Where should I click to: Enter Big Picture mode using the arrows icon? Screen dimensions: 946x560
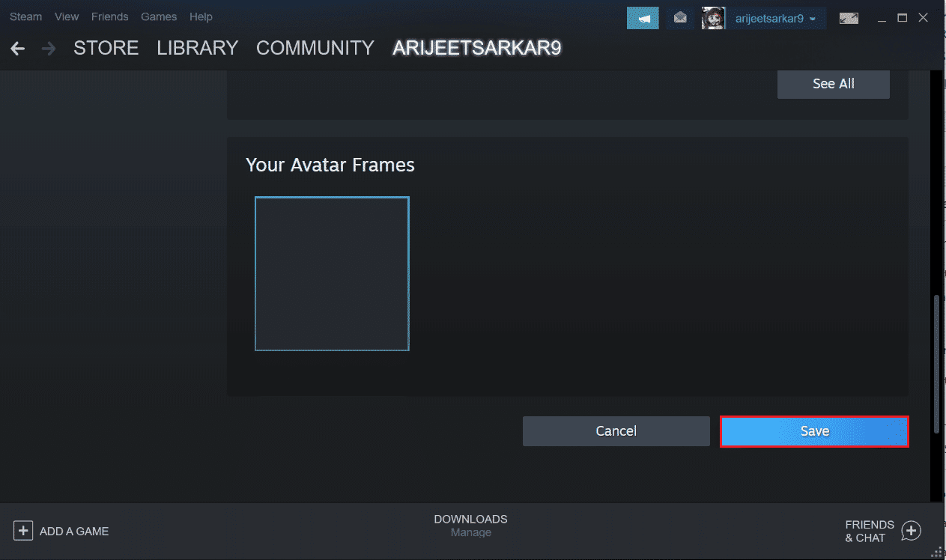point(848,17)
